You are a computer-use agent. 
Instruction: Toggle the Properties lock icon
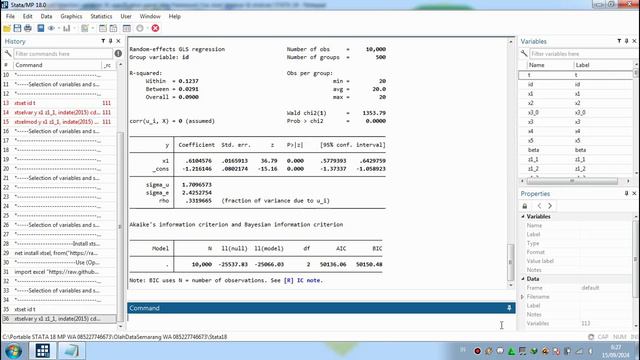click(x=525, y=206)
